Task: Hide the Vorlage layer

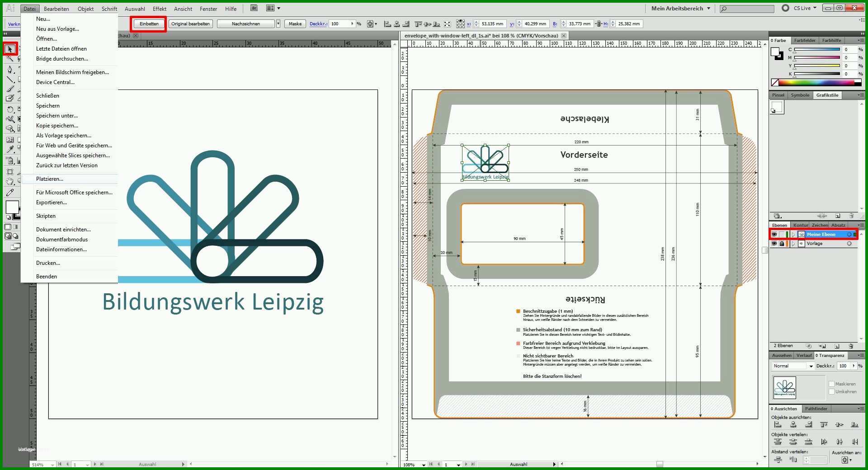Action: point(774,244)
